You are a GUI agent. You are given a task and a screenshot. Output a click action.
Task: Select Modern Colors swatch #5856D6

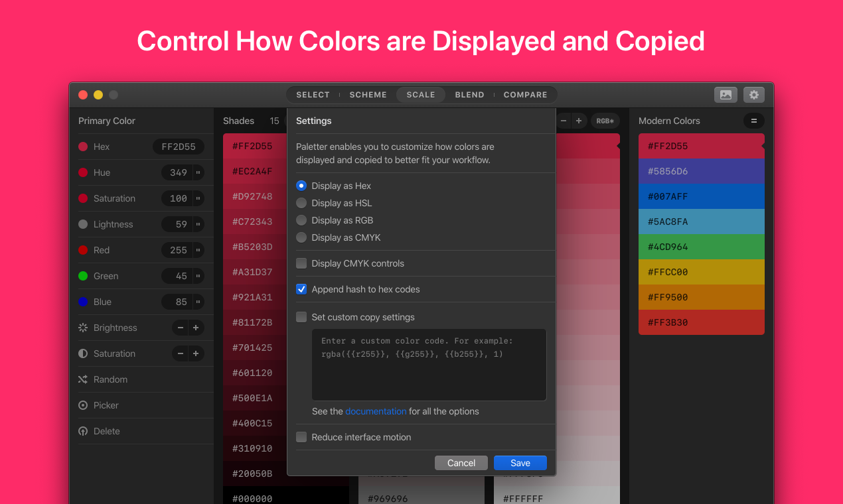point(702,171)
